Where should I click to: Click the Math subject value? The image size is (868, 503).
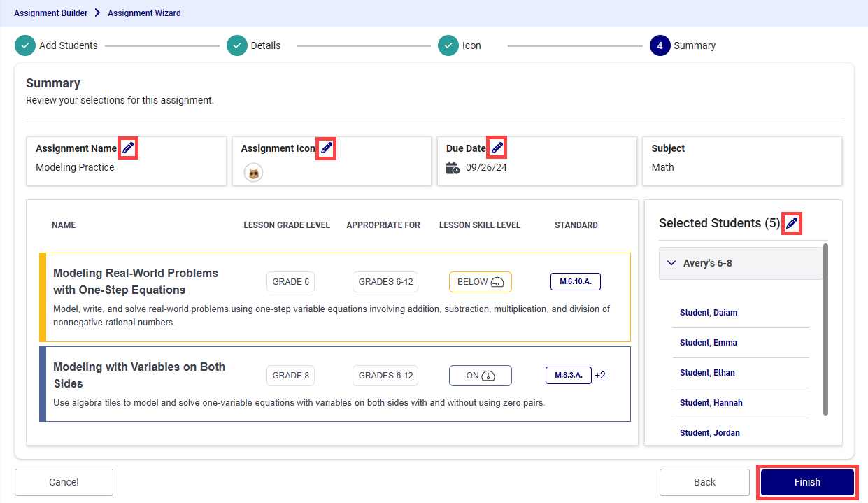click(662, 167)
